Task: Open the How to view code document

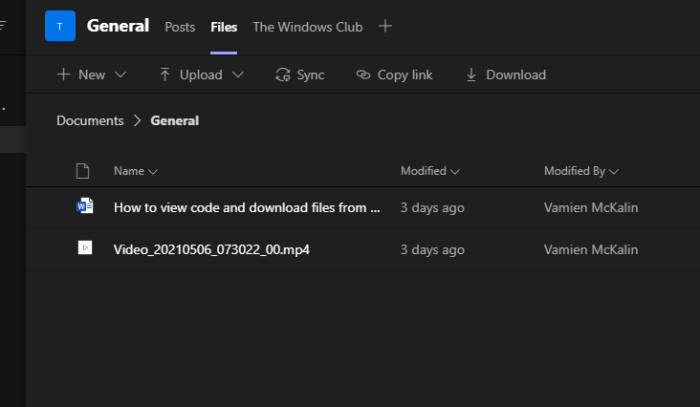Action: pyautogui.click(x=247, y=208)
